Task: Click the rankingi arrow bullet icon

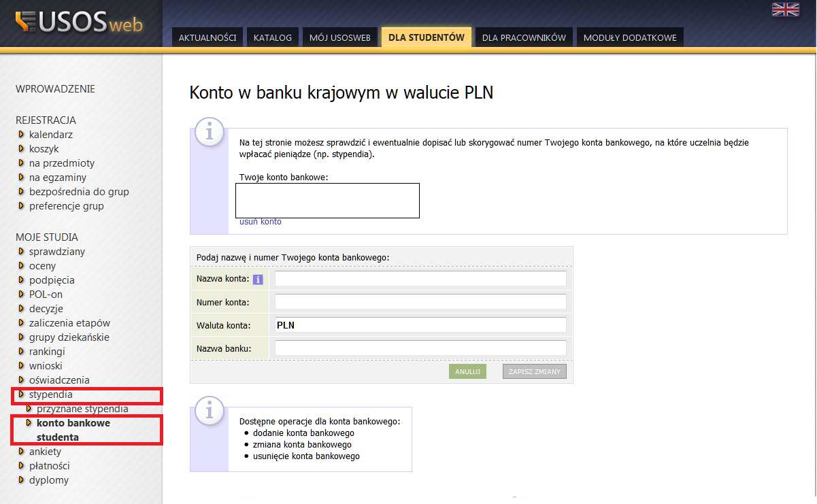Action: pos(22,352)
